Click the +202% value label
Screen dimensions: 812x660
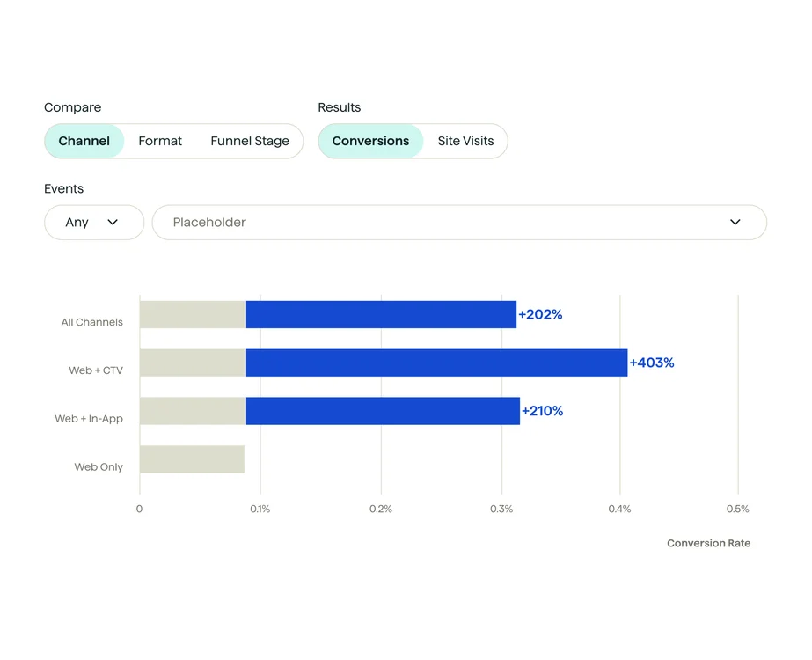click(x=540, y=314)
